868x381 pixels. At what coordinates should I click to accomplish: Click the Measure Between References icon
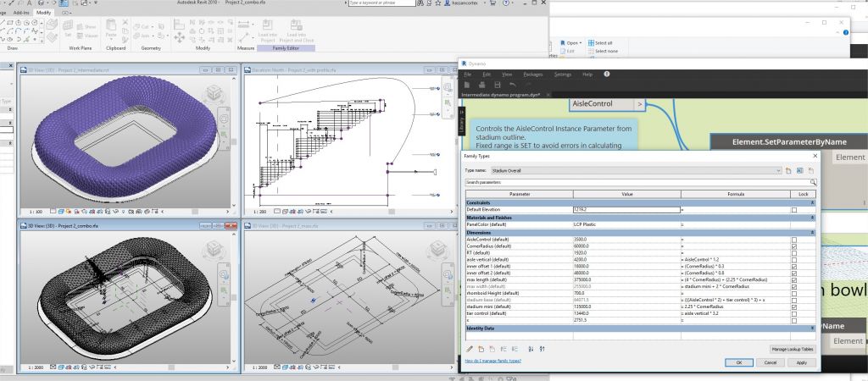pyautogui.click(x=244, y=25)
